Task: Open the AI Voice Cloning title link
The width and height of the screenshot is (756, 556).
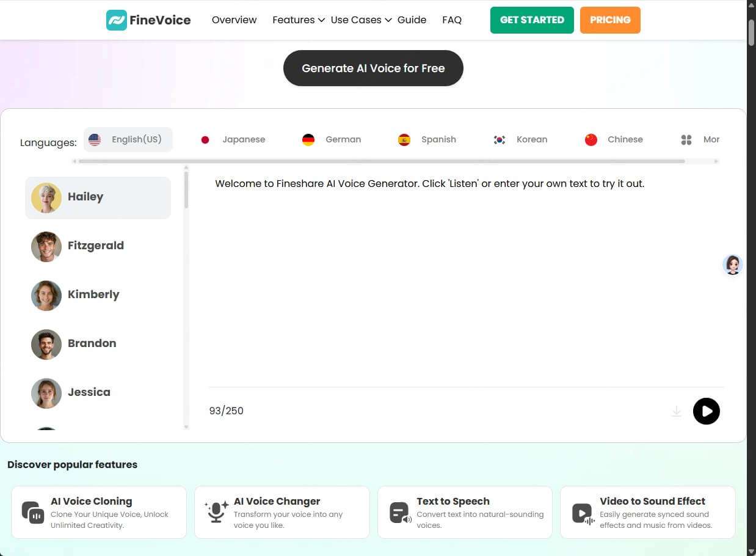Action: pyautogui.click(x=91, y=501)
